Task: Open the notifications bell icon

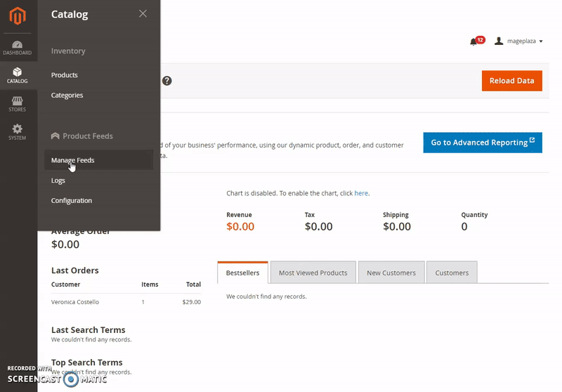Action: coord(474,41)
